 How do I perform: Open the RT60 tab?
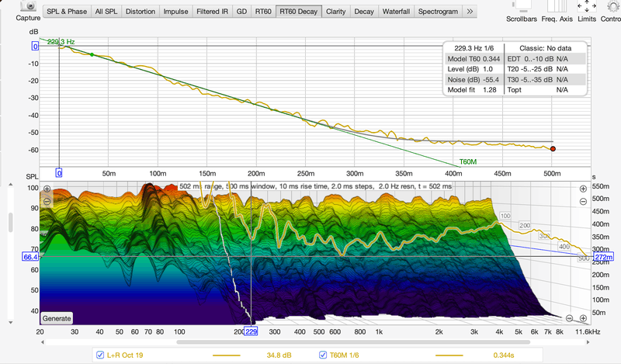click(x=263, y=12)
